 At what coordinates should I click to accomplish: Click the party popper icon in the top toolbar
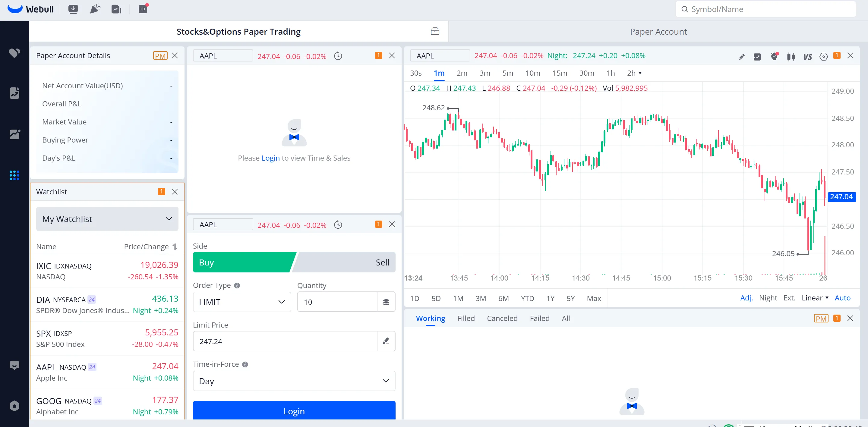pos(95,9)
